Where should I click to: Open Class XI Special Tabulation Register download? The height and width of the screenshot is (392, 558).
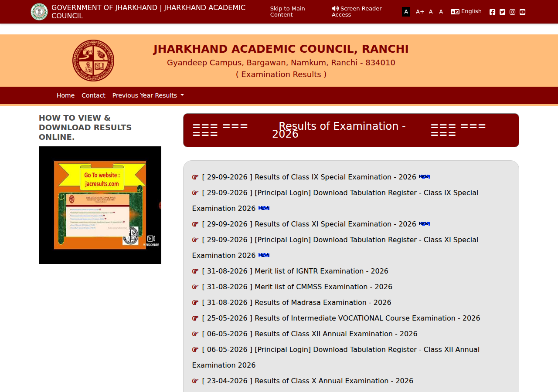(x=335, y=247)
